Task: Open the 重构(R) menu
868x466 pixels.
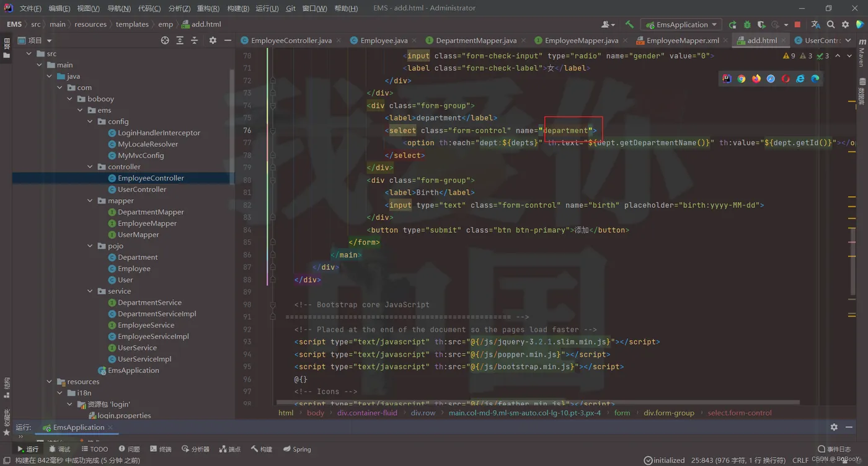Action: click(x=208, y=8)
